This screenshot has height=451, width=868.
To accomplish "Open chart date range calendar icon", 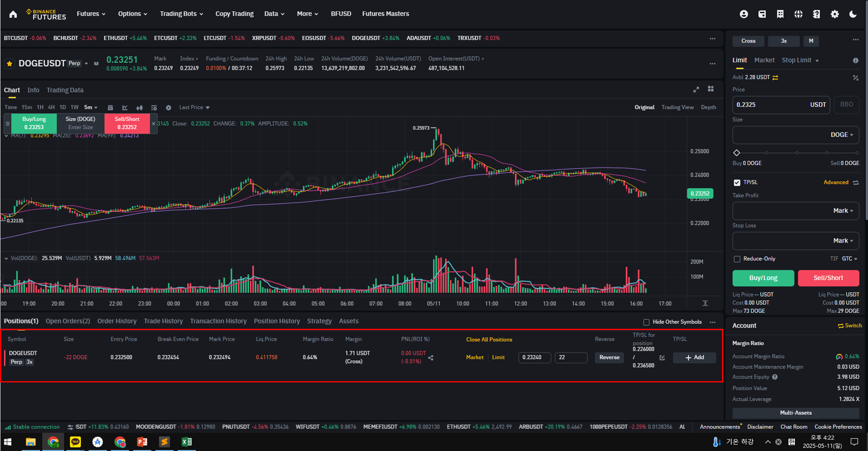I will [x=110, y=108].
